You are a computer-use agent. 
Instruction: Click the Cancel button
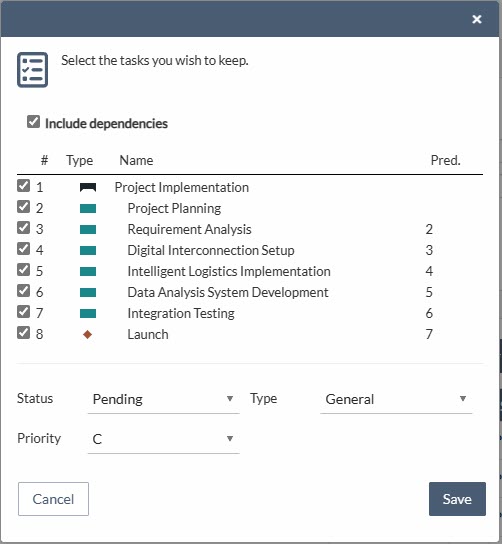53,499
